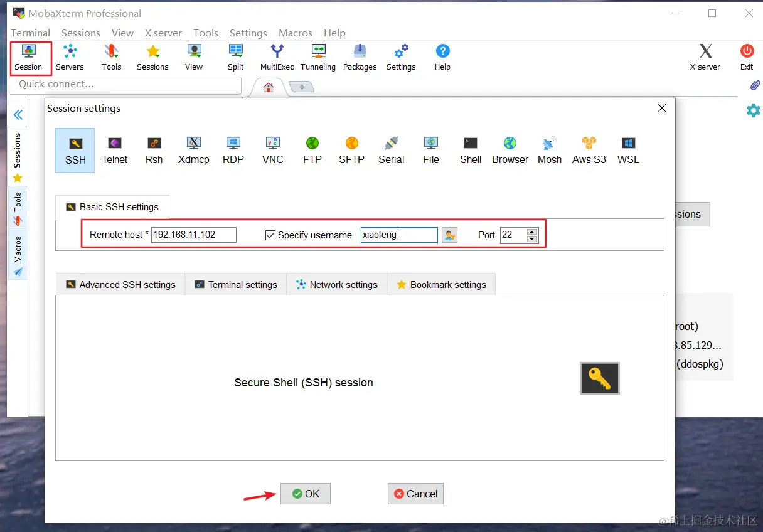Decrease the Port value with down arrow
The image size is (763, 532).
tap(532, 239)
